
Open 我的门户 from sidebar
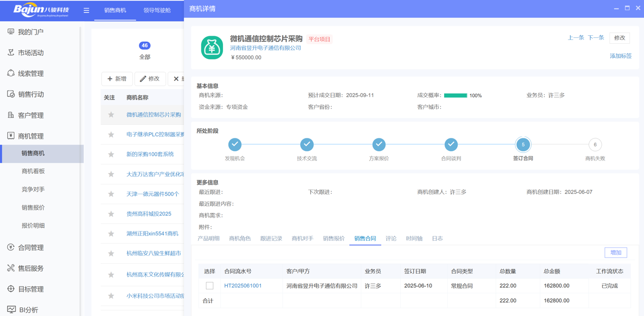[30, 32]
